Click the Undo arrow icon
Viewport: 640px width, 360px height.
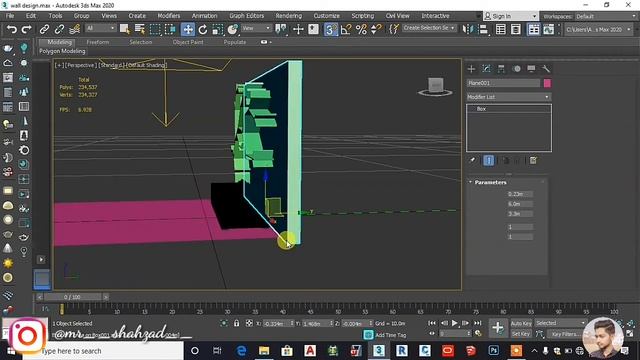(12, 29)
